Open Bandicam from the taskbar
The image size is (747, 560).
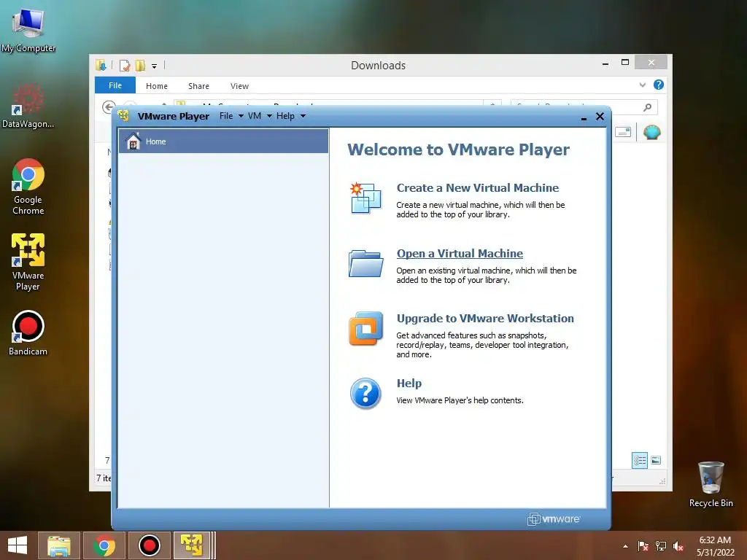149,545
